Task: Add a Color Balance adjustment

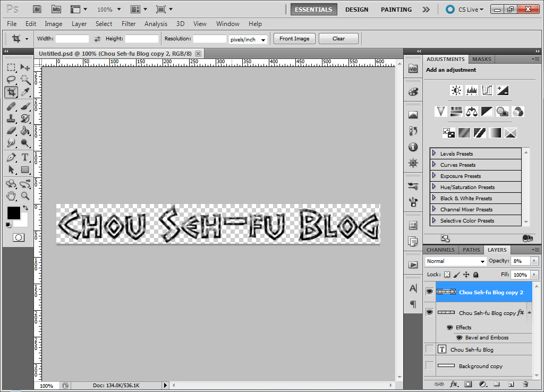Action: 472,112
